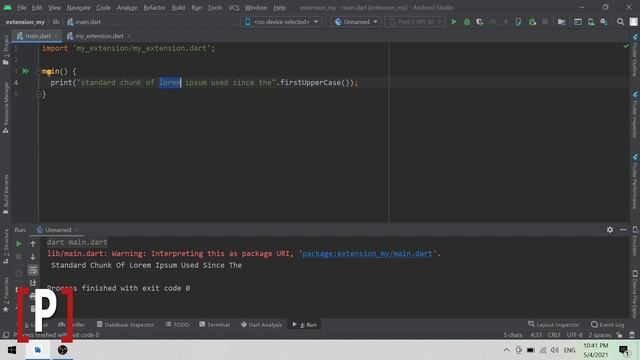Viewport: 640px width, 360px height.
Task: Follow package:extension_my/main.dart link in console
Action: (x=367, y=253)
